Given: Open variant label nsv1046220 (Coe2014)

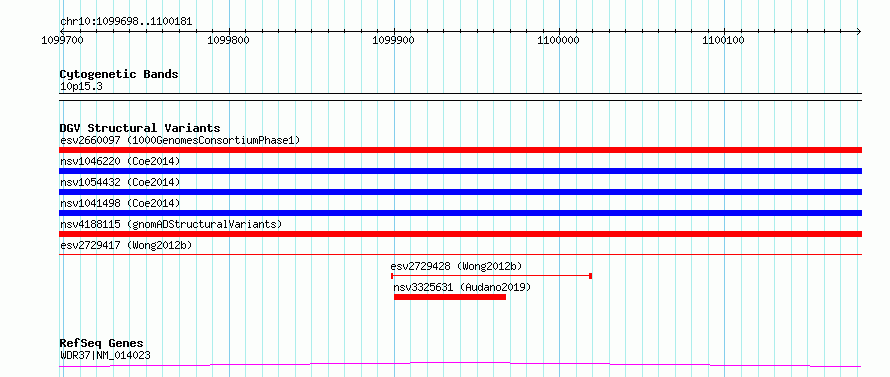Looking at the screenshot, I should point(120,161).
